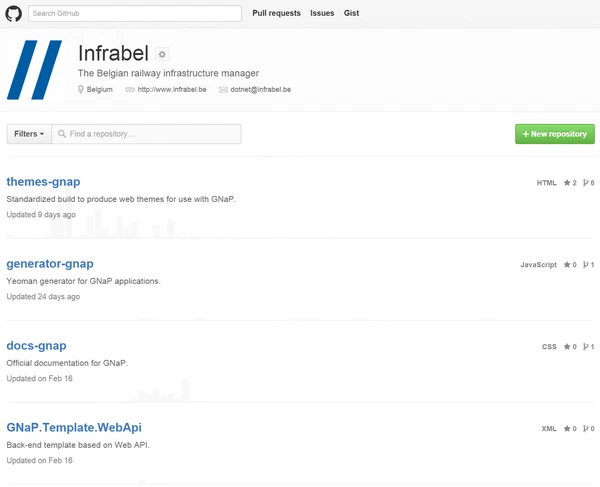The image size is (600, 487).
Task: Click JavaScript language label for generator-gnap
Action: click(538, 265)
